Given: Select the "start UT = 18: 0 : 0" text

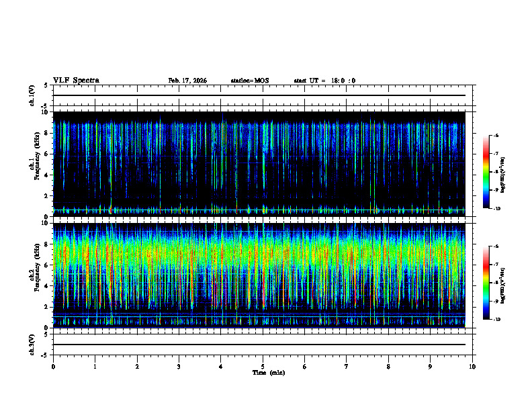Looking at the screenshot, I should (x=324, y=81).
